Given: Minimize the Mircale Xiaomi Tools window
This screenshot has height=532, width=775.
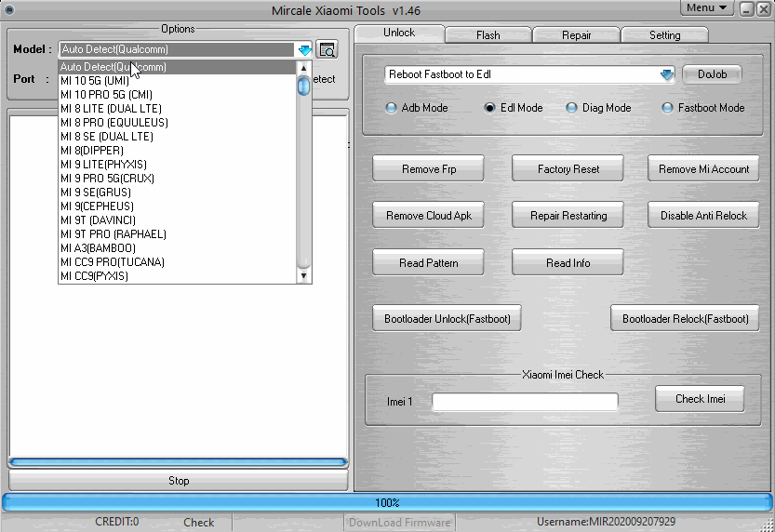Looking at the screenshot, I should click(746, 9).
